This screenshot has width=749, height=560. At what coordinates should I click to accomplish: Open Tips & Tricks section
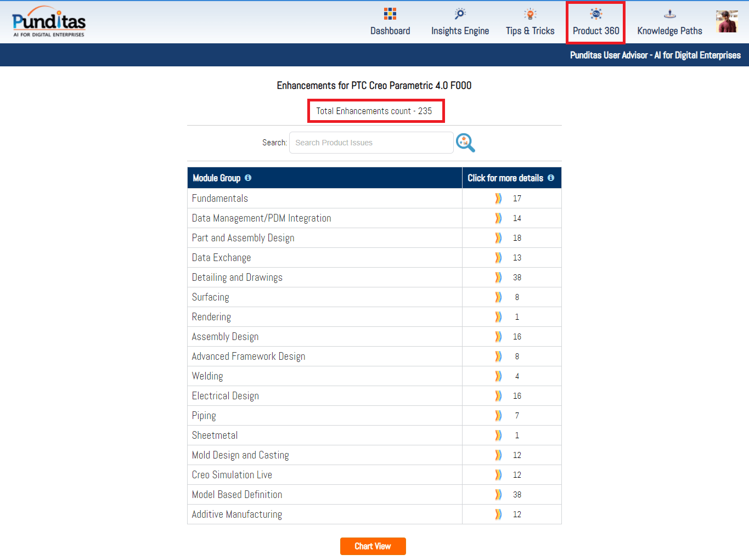[x=530, y=22]
